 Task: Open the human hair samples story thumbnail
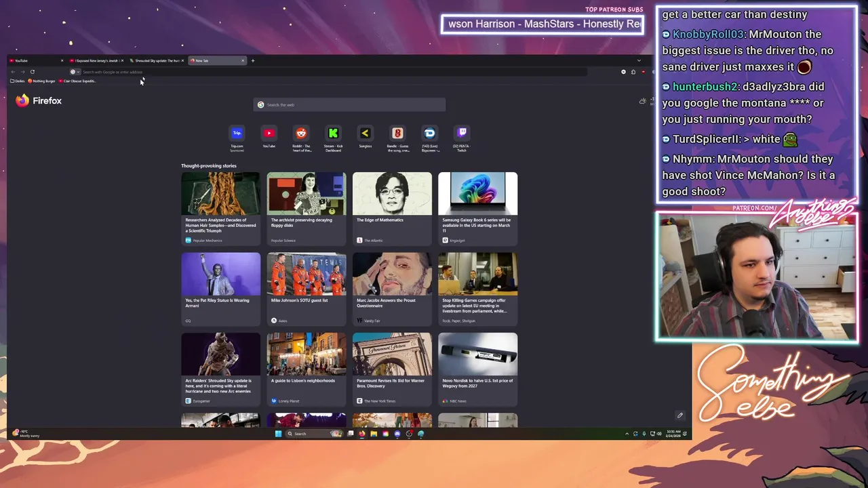(220, 193)
